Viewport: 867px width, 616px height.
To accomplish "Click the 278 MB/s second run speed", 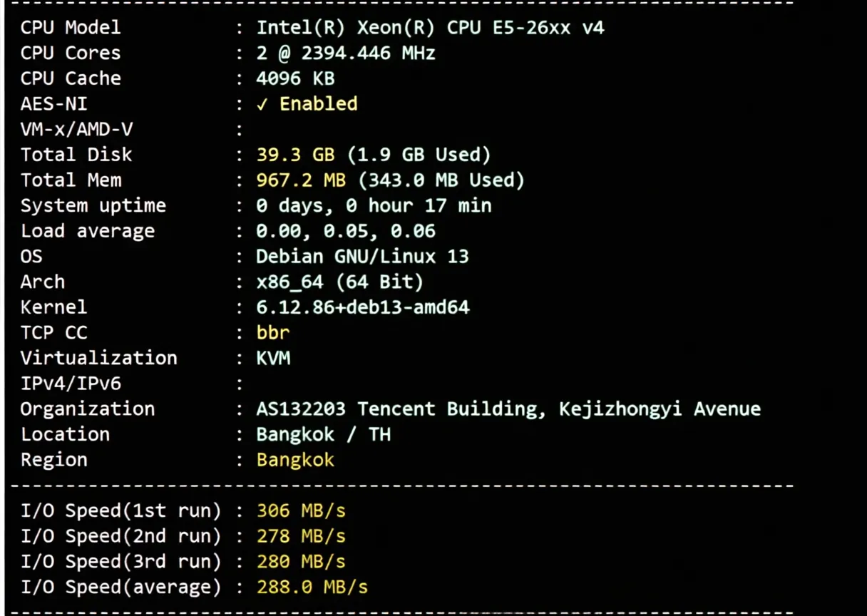I will (x=301, y=536).
